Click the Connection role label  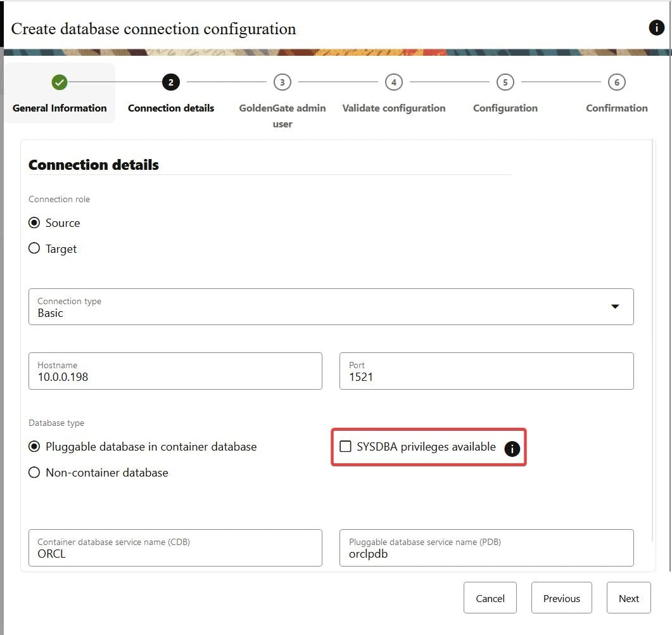(59, 199)
